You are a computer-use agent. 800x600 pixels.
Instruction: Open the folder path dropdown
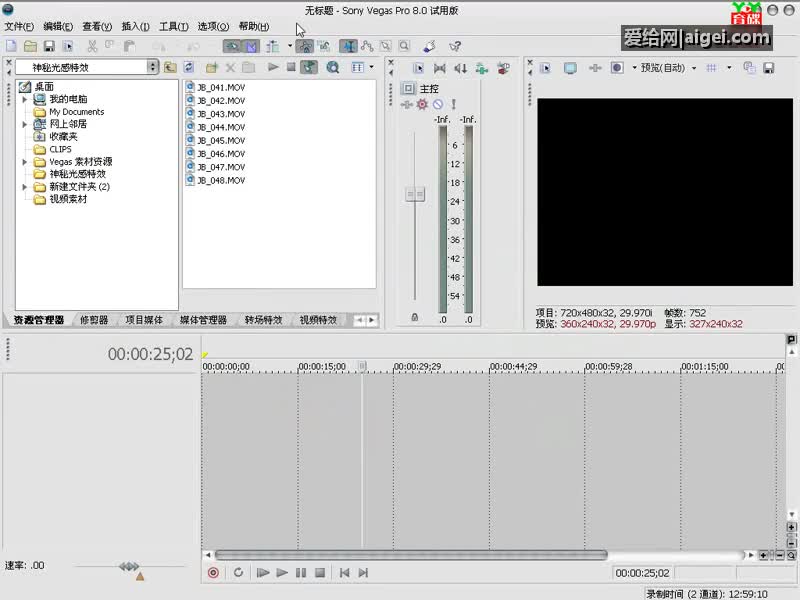[x=153, y=67]
